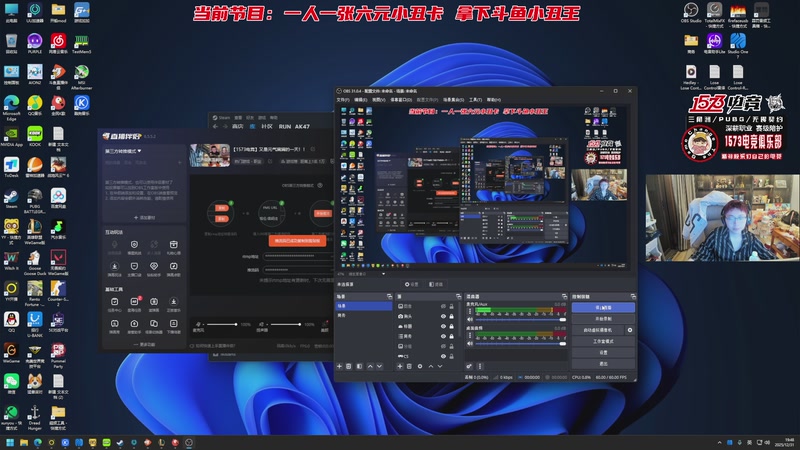Open 桌面音频 three-dot options in mixer
The image size is (800, 450).
[x=470, y=336]
